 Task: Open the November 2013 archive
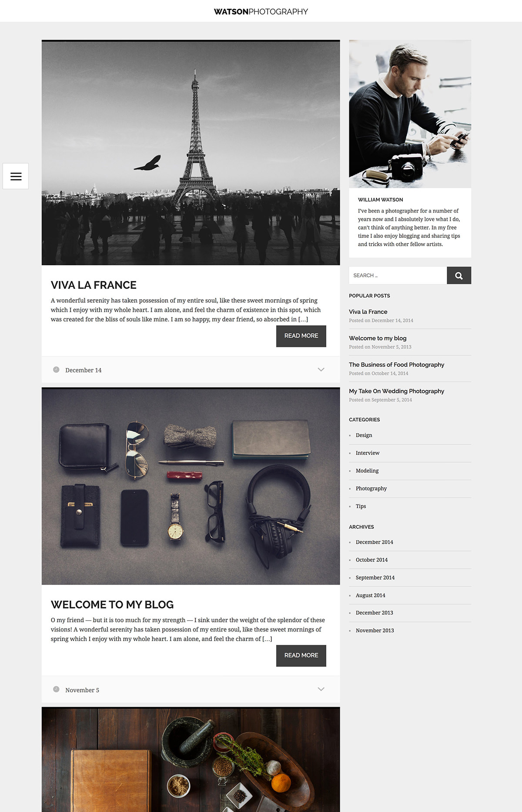click(x=375, y=630)
